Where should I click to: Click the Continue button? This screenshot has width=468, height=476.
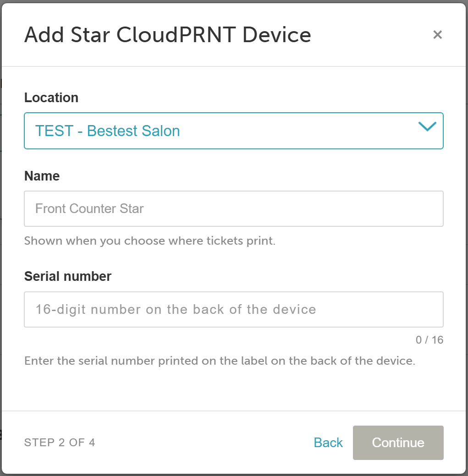pos(398,443)
